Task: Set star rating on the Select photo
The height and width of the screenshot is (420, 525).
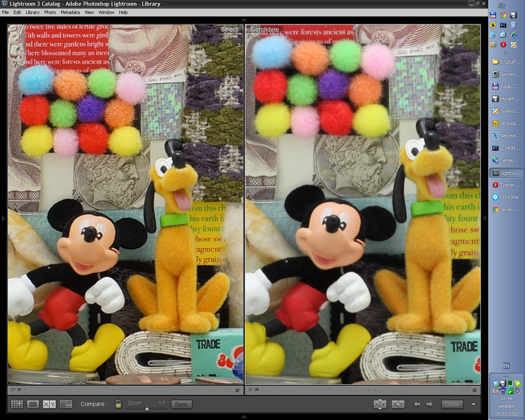Action: (126, 390)
